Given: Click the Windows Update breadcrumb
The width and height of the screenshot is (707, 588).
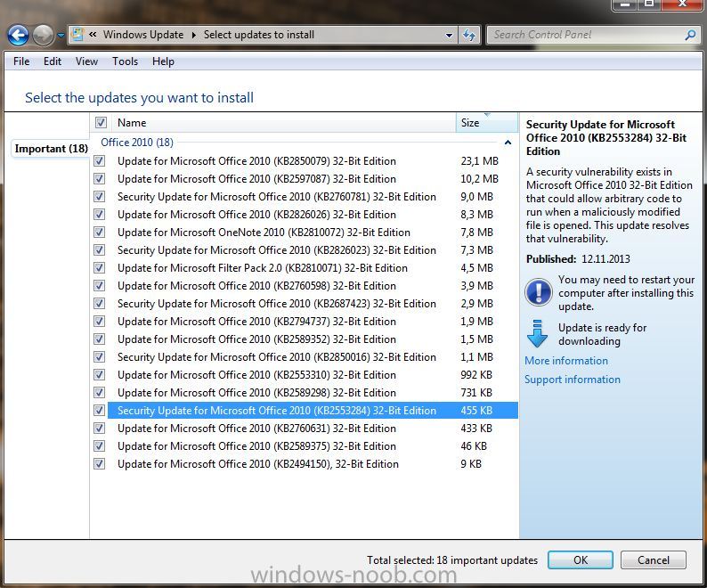Looking at the screenshot, I should tap(143, 35).
